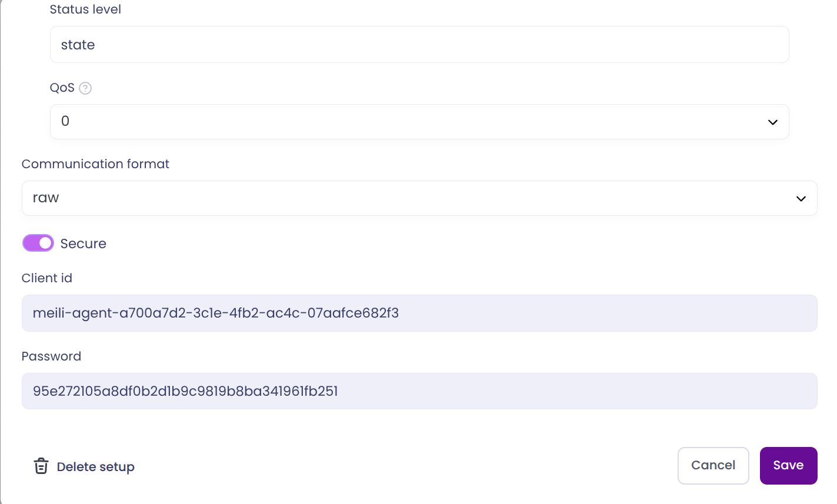Image resolution: width=837 pixels, height=504 pixels.
Task: Click the Secure label text
Action: pyautogui.click(x=83, y=243)
